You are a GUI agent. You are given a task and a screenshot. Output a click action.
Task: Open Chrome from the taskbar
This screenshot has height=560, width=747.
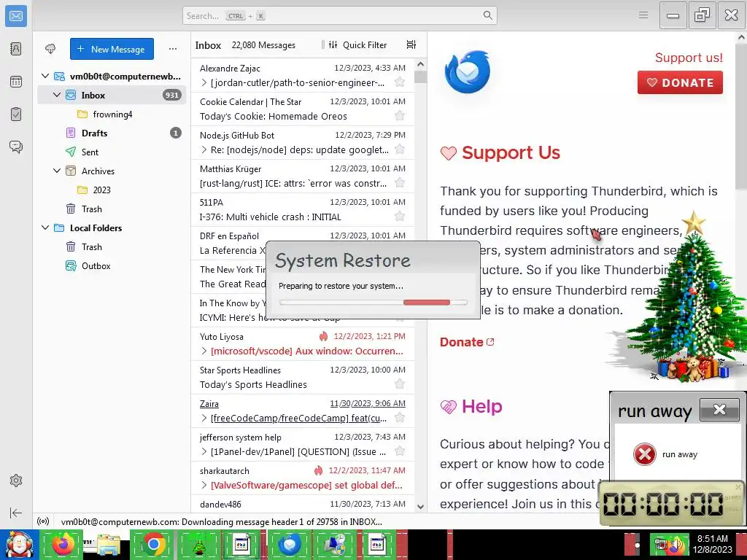153,545
